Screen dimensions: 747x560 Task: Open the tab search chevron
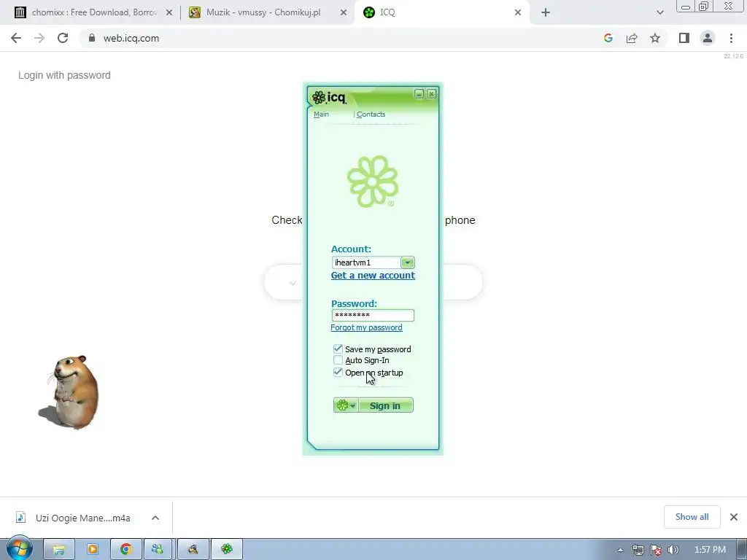(x=659, y=12)
